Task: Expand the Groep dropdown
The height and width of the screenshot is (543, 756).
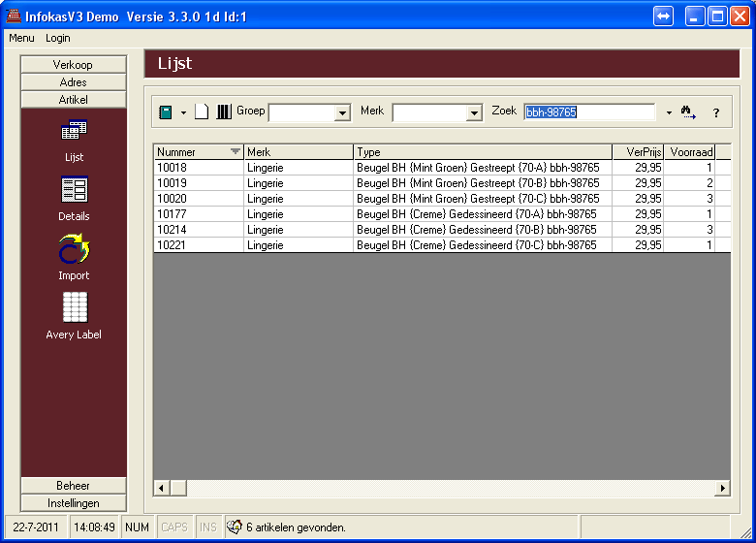Action: [x=341, y=113]
